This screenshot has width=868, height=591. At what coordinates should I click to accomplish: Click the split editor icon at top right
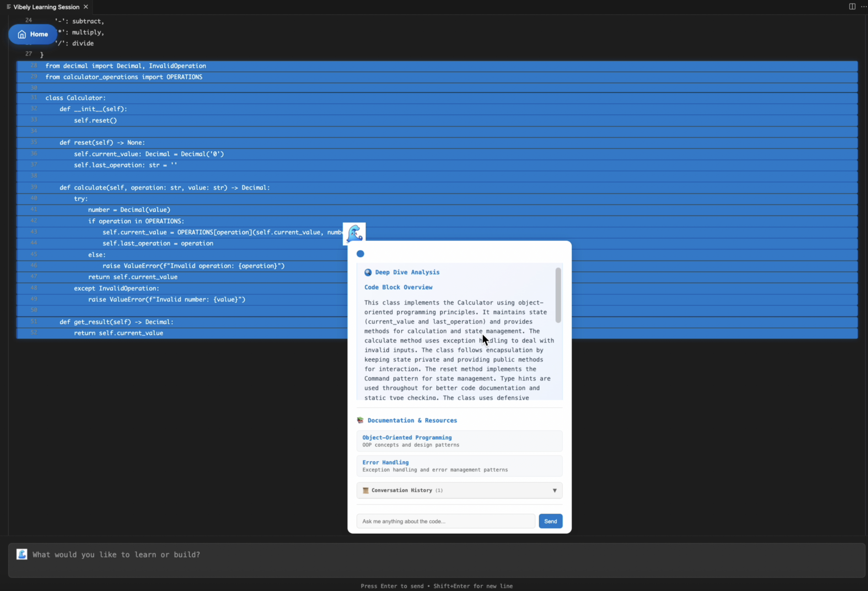tap(852, 7)
